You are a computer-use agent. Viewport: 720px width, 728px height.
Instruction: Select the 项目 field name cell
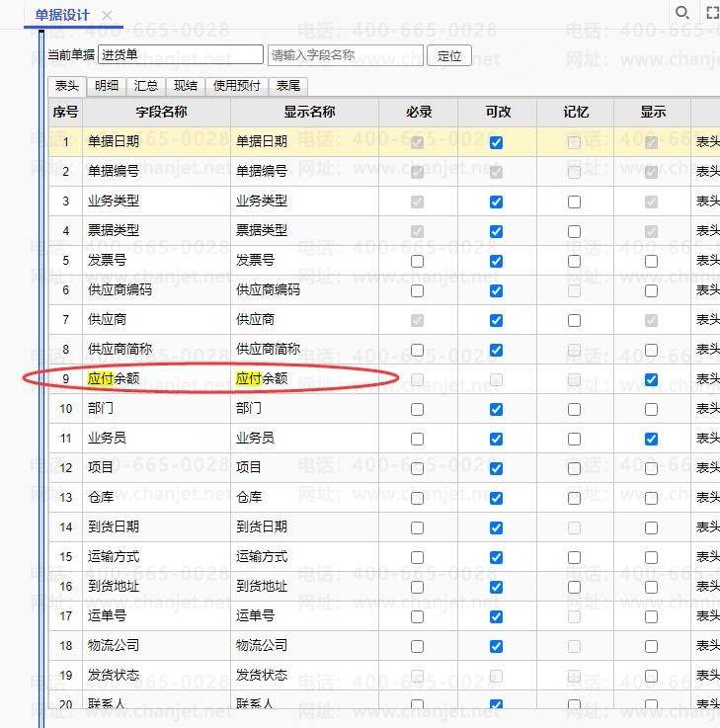[156, 467]
